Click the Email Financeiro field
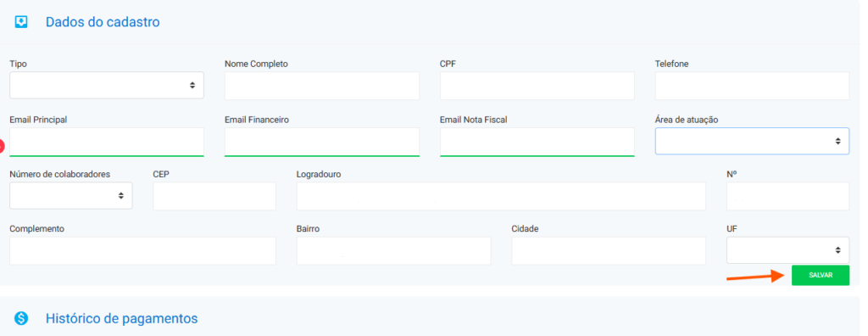 tap(321, 142)
